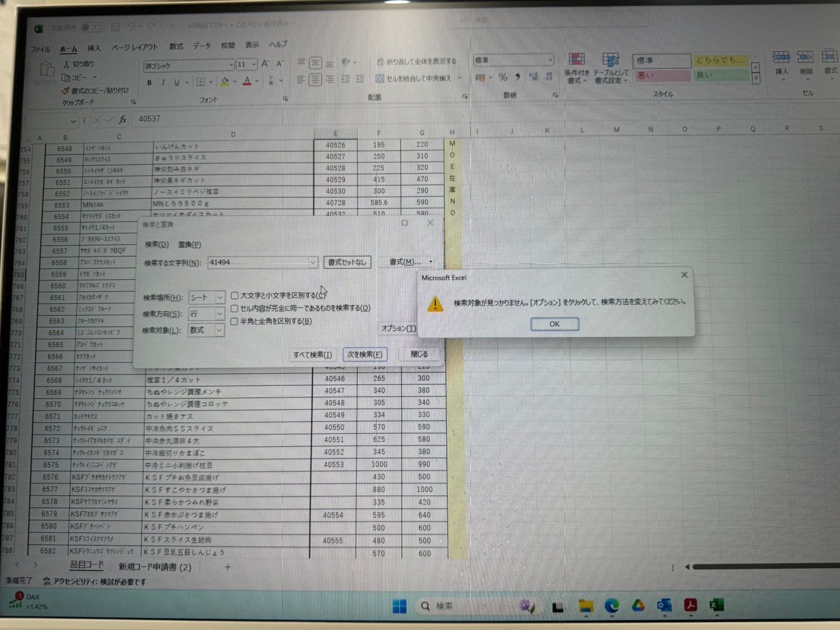Screen dimensions: 840x630
Task: Click the font color red A swatch
Action: 247,82
